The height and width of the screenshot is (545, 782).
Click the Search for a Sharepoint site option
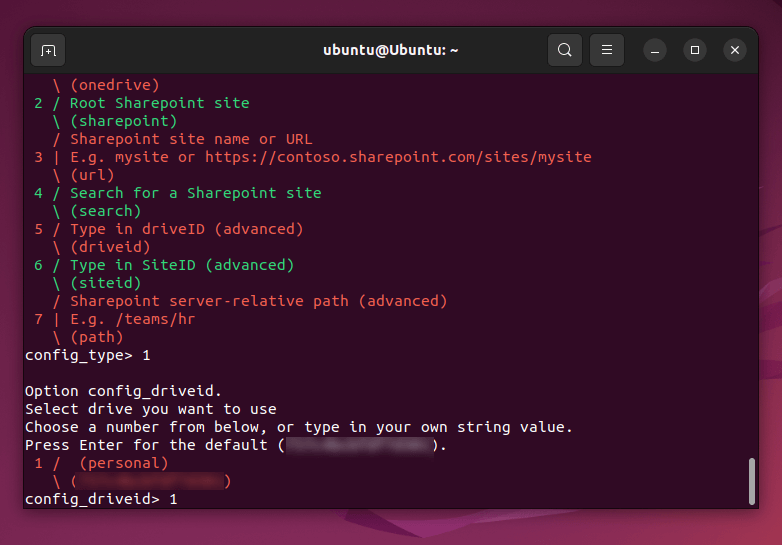tap(195, 193)
